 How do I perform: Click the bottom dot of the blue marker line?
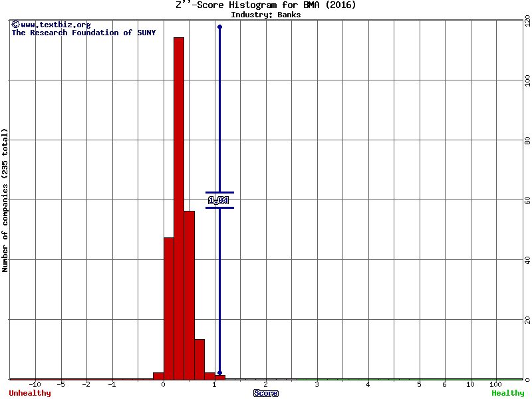[x=220, y=373]
